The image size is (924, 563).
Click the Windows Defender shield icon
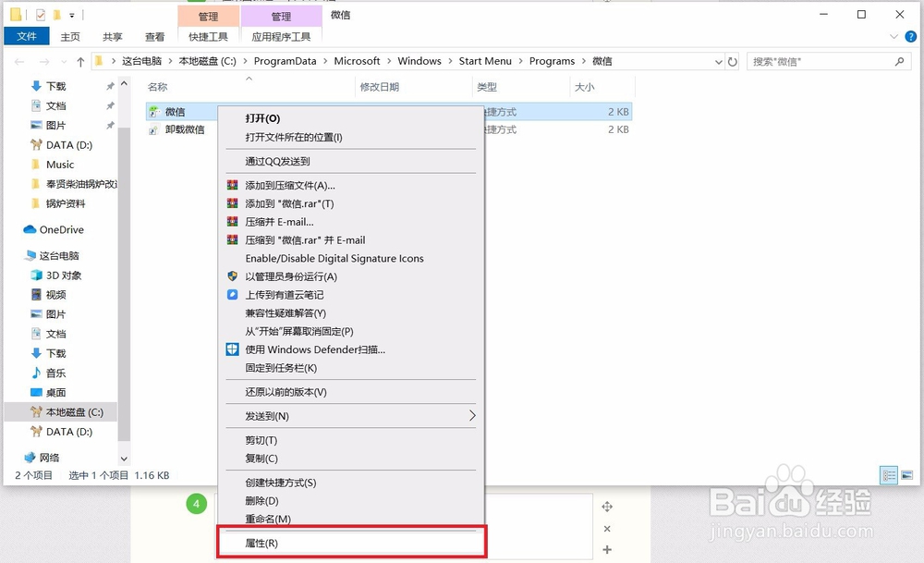tap(233, 349)
